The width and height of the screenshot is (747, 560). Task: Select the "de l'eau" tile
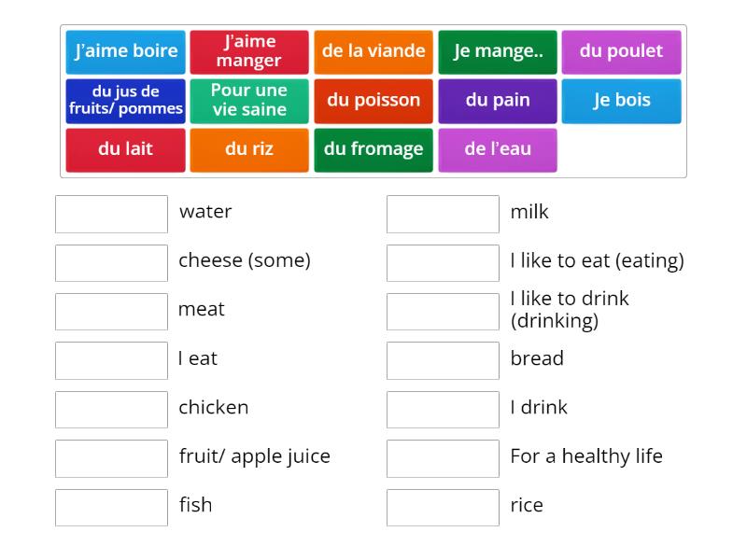[498, 148]
